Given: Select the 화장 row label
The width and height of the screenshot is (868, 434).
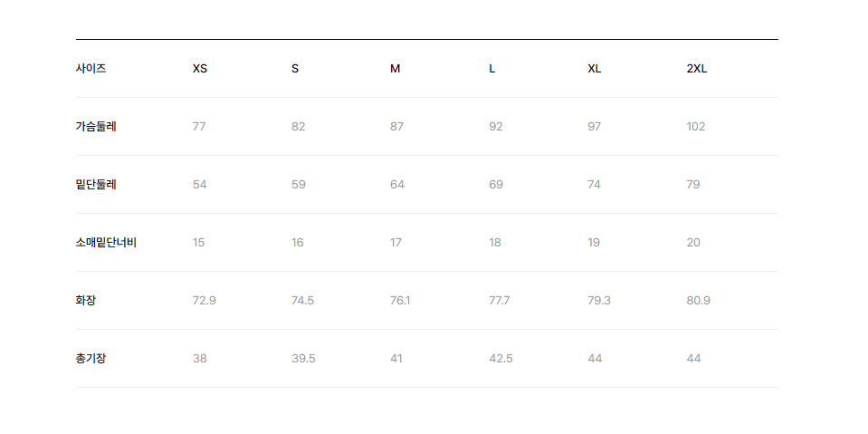Looking at the screenshot, I should (86, 301).
